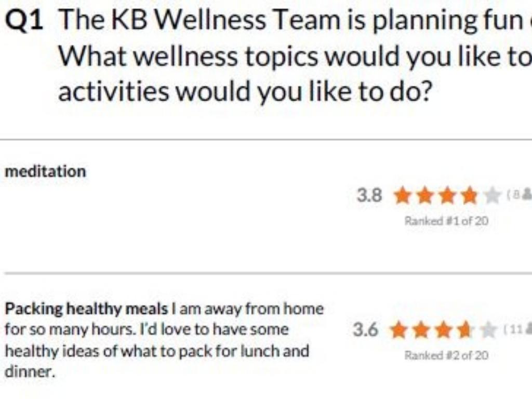
Task: Select second star for Packing healthy meals
Action: pos(421,330)
